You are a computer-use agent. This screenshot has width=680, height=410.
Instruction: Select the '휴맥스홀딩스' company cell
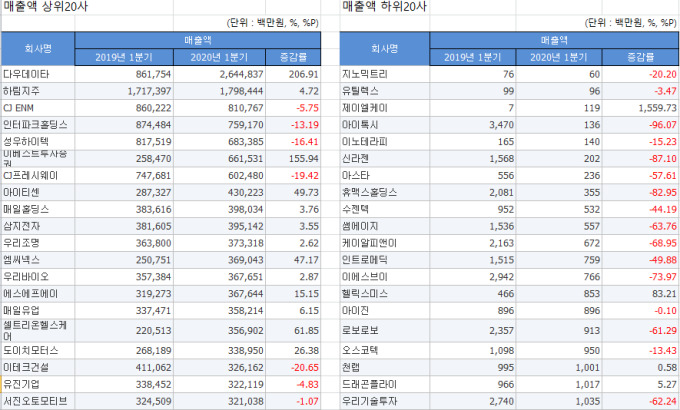(x=385, y=193)
